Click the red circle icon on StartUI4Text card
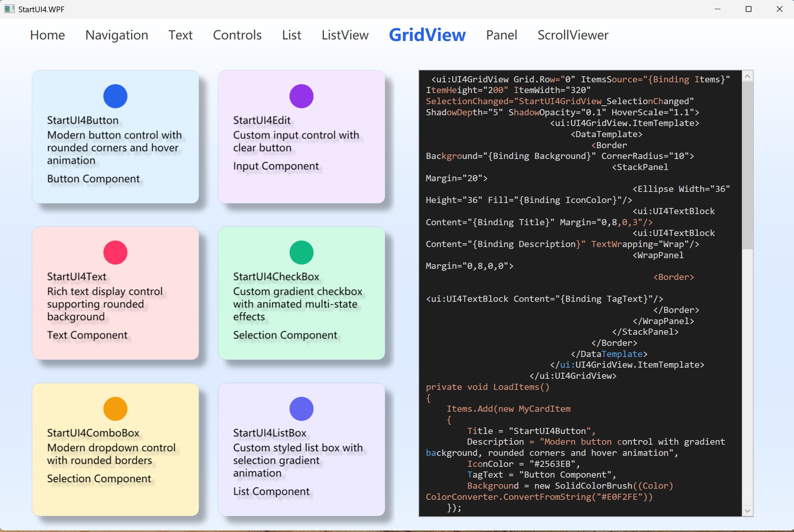Screen dimensions: 794x532 pos(115,252)
